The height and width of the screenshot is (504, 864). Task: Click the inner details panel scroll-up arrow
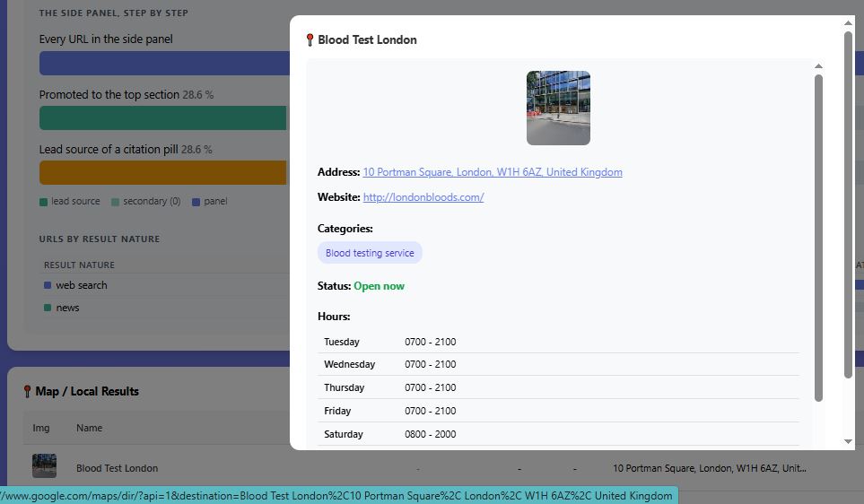click(819, 66)
